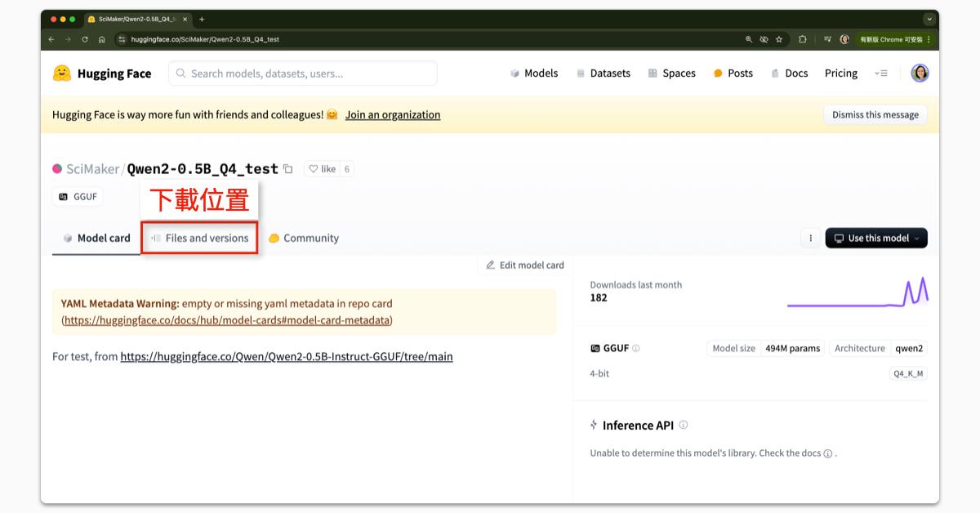Image resolution: width=980 pixels, height=513 pixels.
Task: Open Posts in the top nav
Action: [733, 74]
